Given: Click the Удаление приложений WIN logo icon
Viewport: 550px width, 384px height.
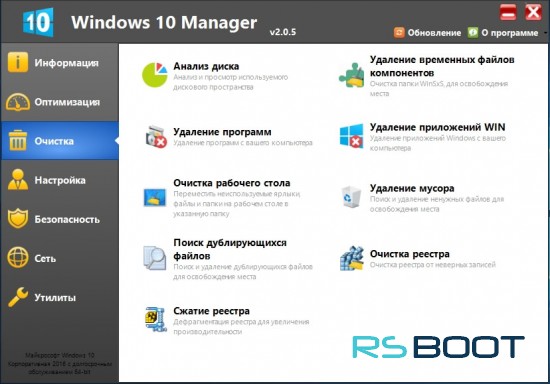Looking at the screenshot, I should click(x=351, y=136).
